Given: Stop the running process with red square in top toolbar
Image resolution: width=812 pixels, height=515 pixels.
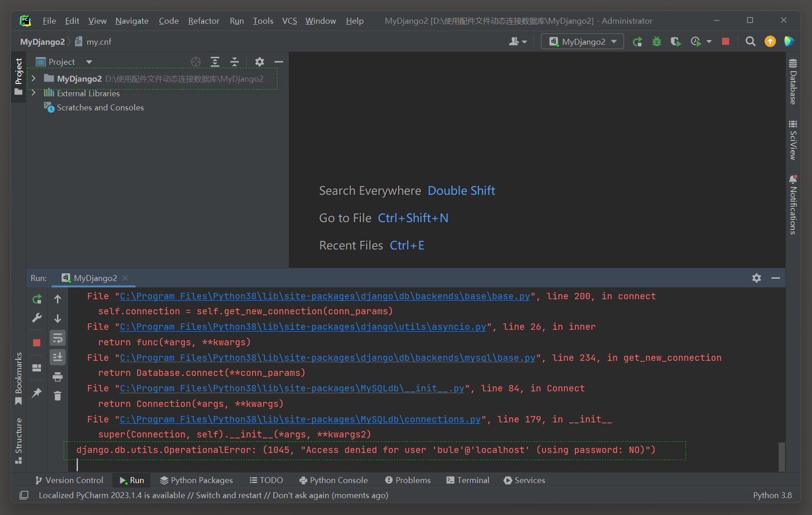Looking at the screenshot, I should (725, 42).
